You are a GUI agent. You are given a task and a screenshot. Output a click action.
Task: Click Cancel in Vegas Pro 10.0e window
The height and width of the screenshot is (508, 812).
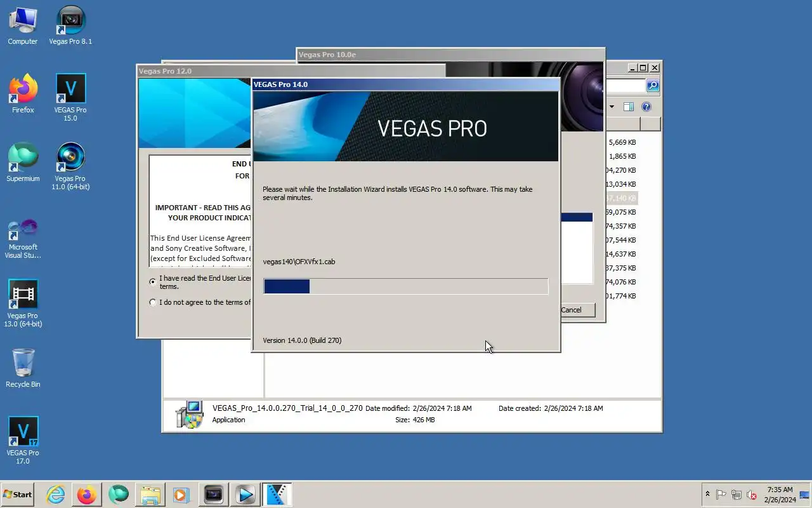577,310
